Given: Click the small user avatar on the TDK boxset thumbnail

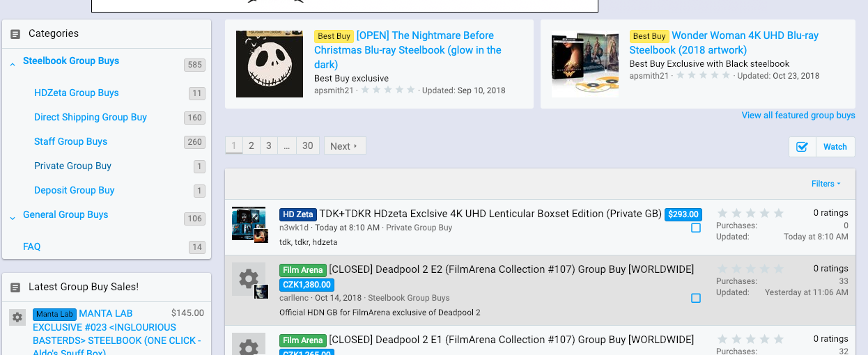Looking at the screenshot, I should pos(261,235).
